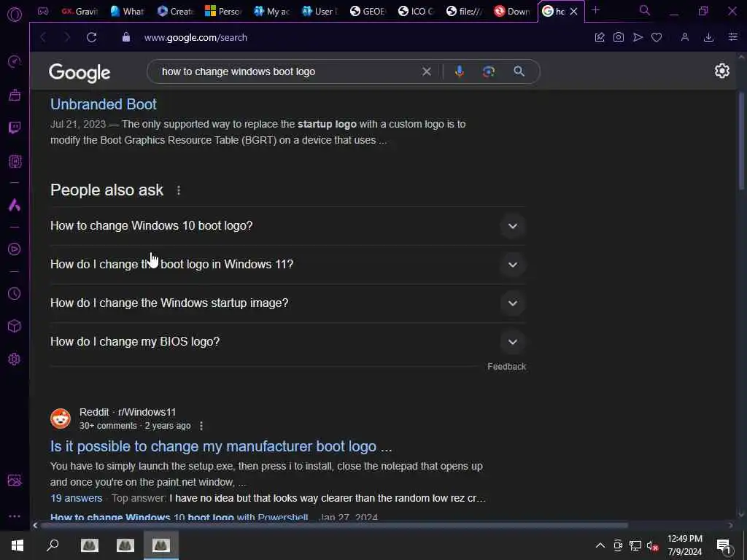
Task: Open the GX Cleaner sidebar icon
Action: [x=15, y=95]
